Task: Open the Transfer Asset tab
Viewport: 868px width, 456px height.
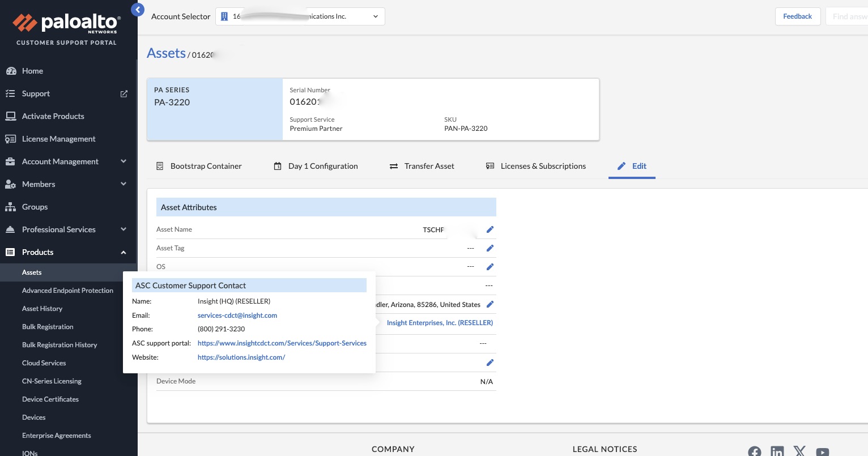Action: 422,166
